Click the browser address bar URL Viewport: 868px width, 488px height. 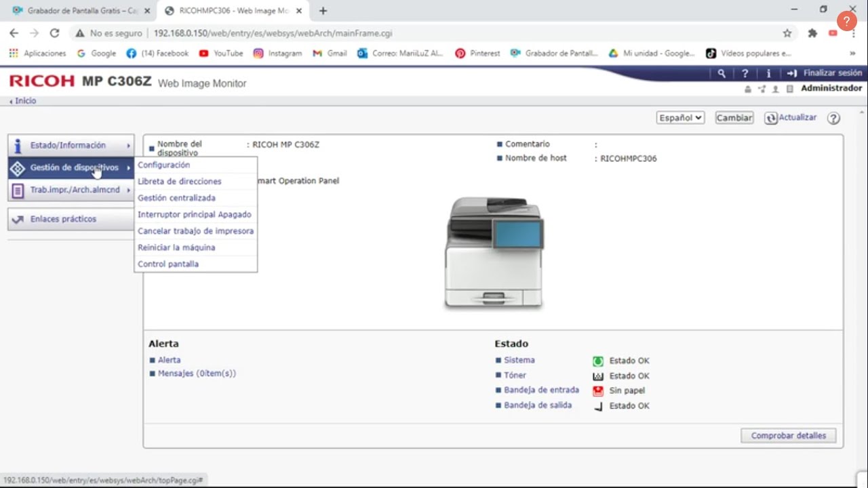[x=273, y=33]
